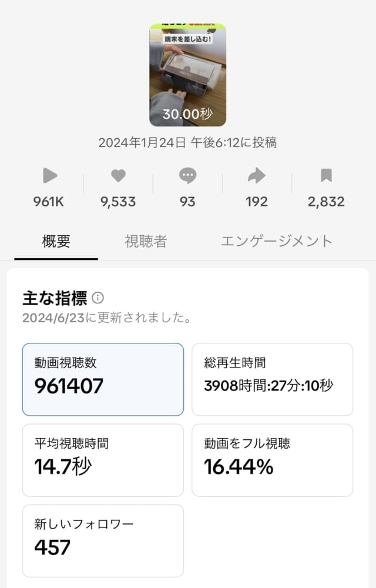Select the 動画視聴数 metric card
376x588 pixels.
click(x=103, y=379)
